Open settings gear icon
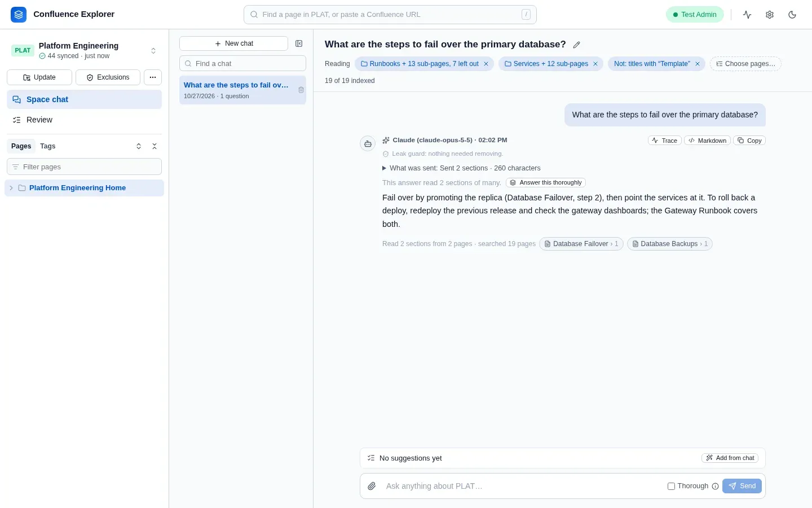The width and height of the screenshot is (812, 508). pyautogui.click(x=770, y=15)
